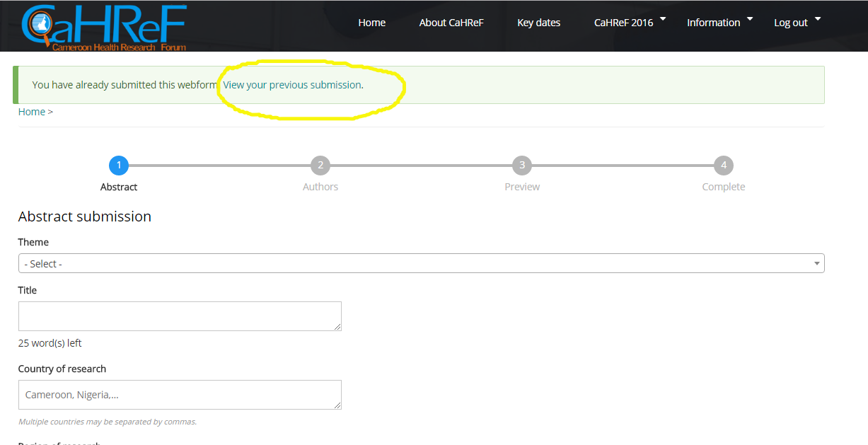Expand the Log out dropdown
868x445 pixels.
point(797,23)
